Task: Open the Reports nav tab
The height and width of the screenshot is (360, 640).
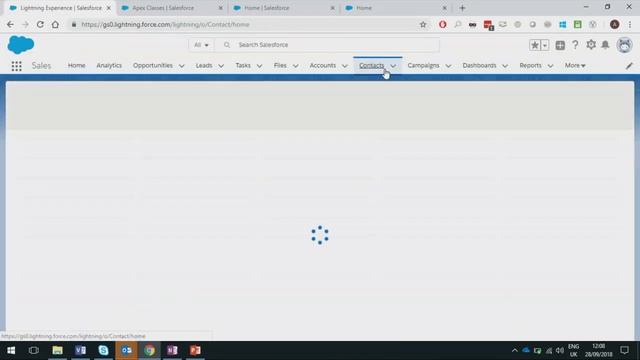Action: [x=530, y=65]
